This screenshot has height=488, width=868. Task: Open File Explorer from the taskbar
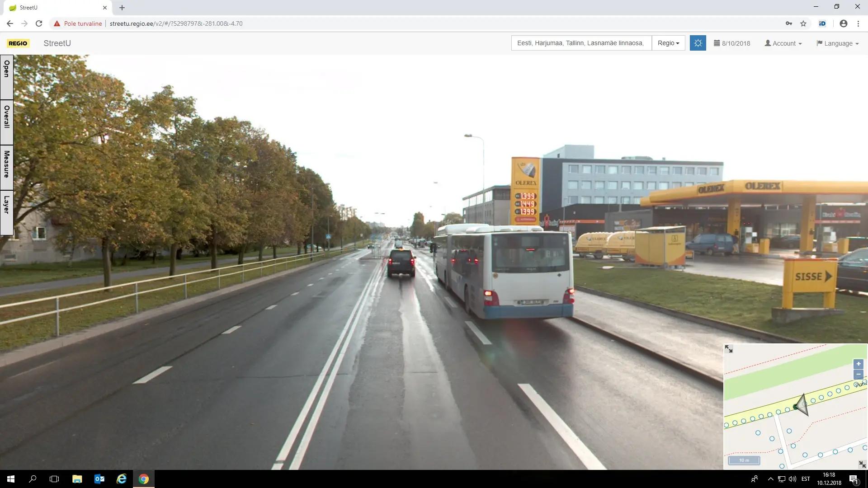77,479
